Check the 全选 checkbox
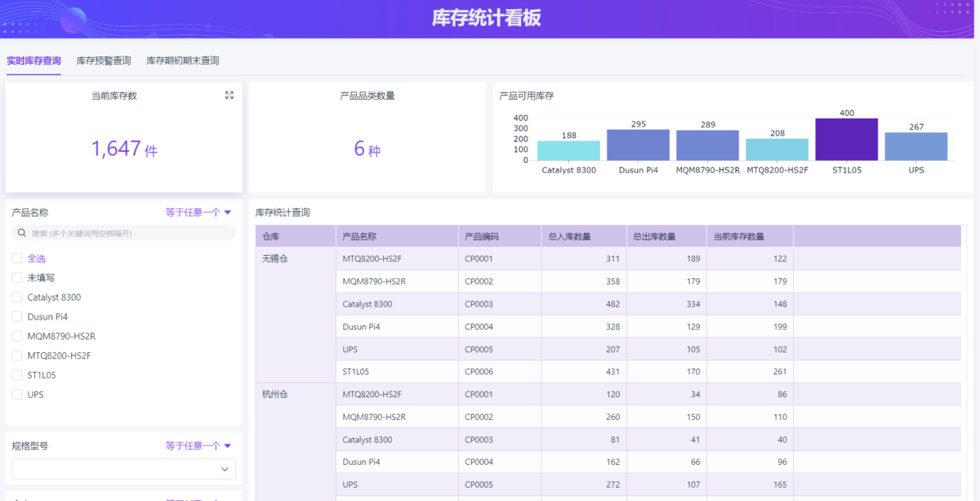 [17, 258]
